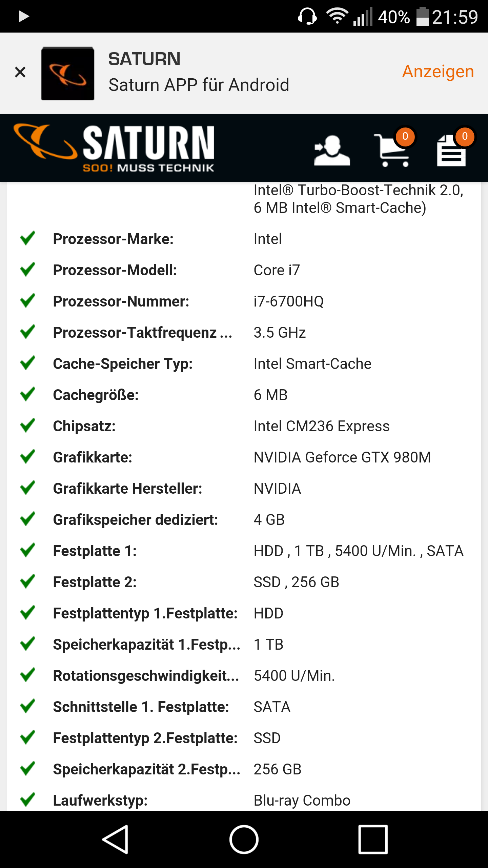
Task: Open the user account login icon
Action: click(x=331, y=150)
